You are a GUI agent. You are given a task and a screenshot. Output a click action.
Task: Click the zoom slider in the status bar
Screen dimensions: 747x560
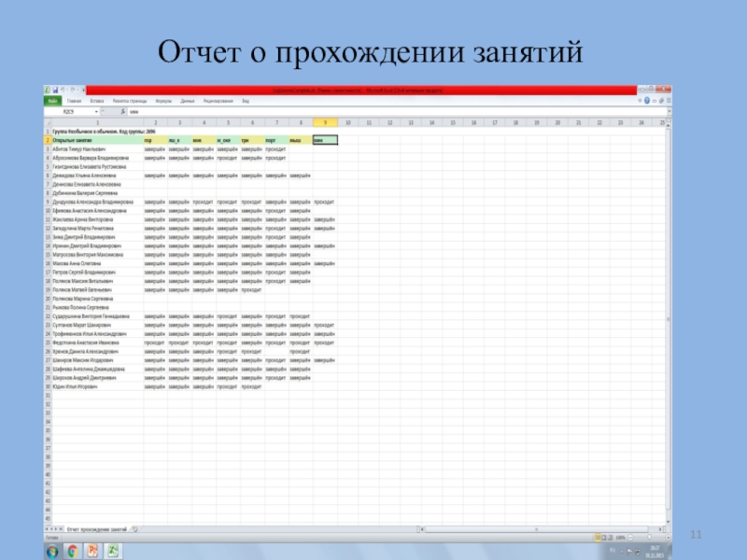point(648,538)
